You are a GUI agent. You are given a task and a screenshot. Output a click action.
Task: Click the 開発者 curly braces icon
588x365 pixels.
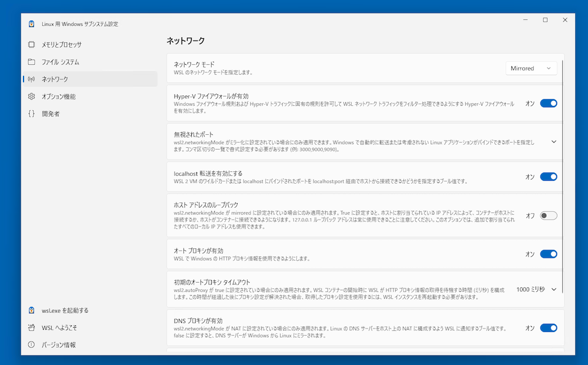tap(32, 114)
